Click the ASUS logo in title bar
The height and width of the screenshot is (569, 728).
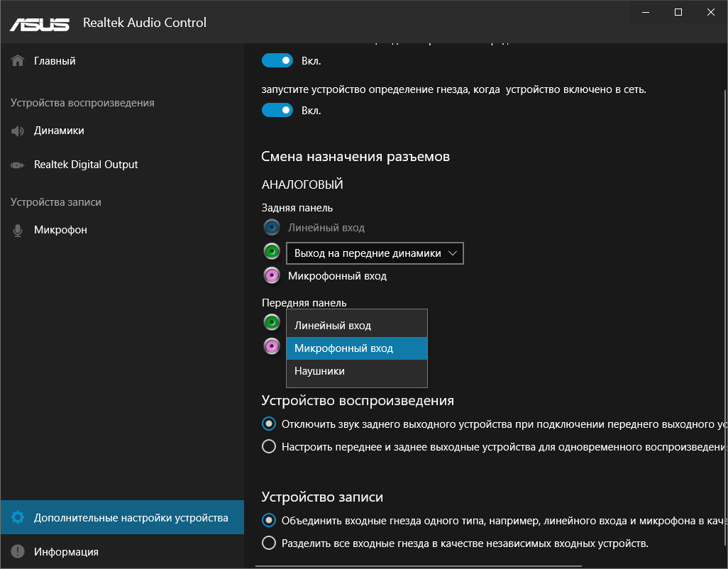coord(39,23)
